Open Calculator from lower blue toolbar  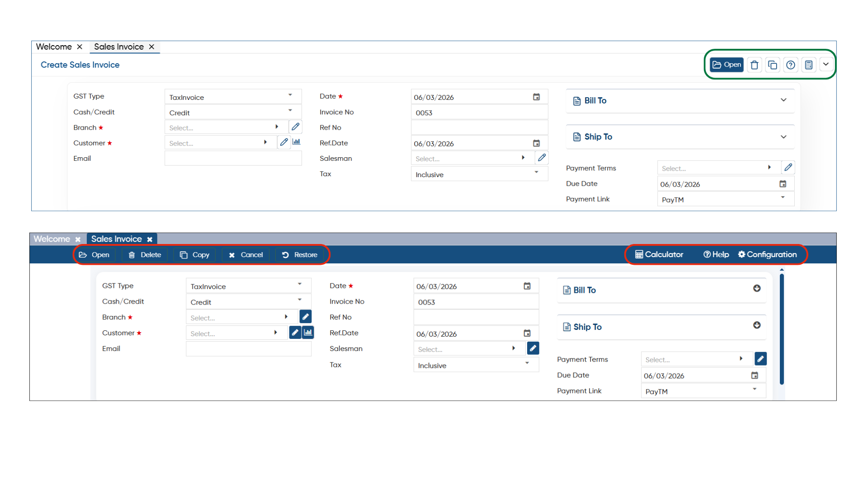[659, 254]
